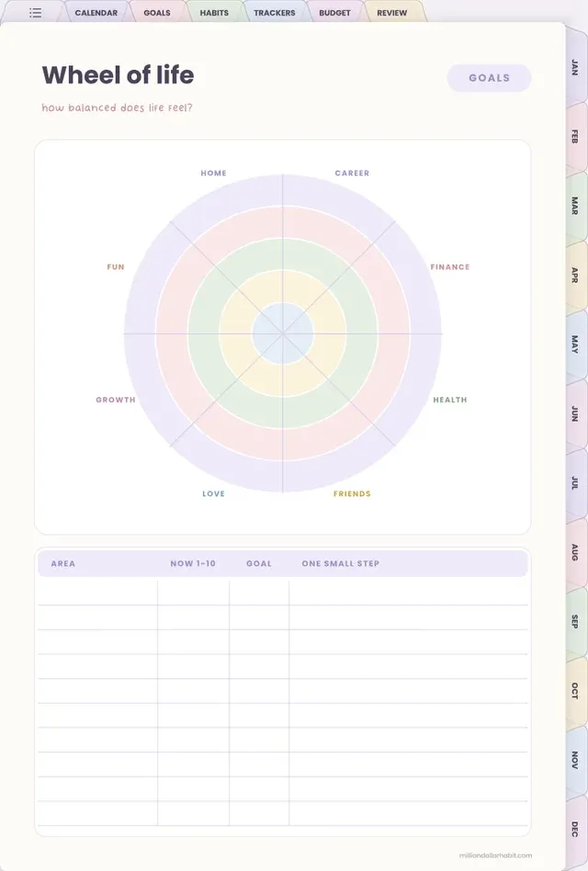Click the first row NOW 1-10 cell
Viewport: 588px width, 871px height.
click(193, 593)
